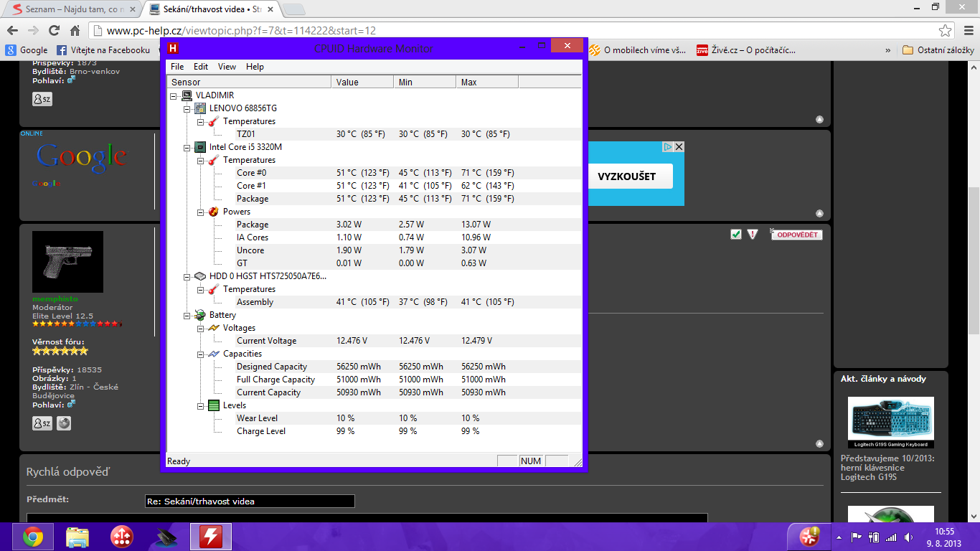Select the Charge Level row
Screen dimensions: 980x551
click(x=373, y=431)
